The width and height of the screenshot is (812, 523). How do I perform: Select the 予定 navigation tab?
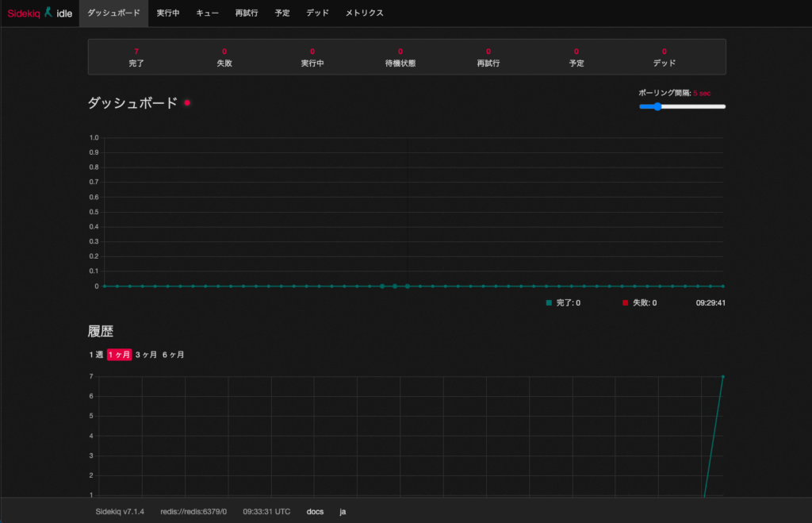(x=282, y=13)
